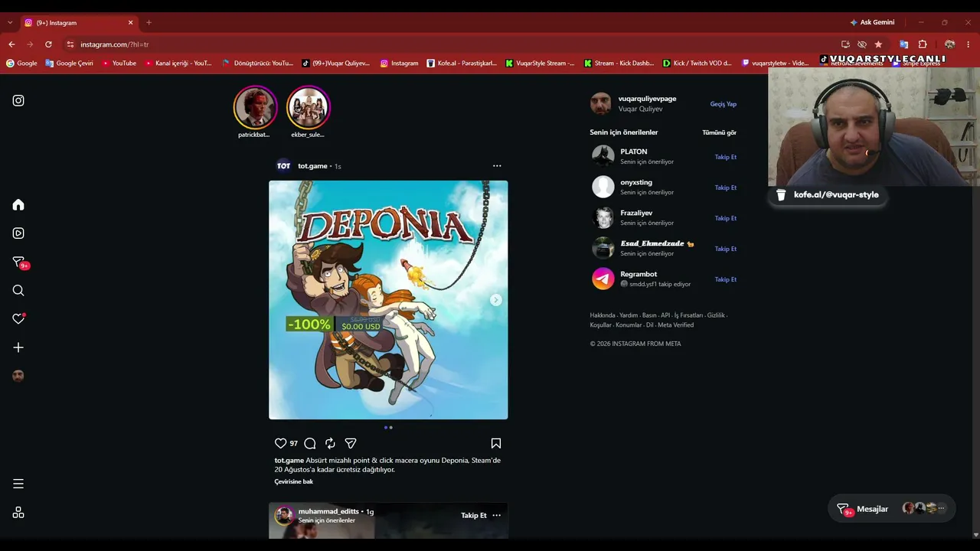Screen dimensions: 980x551
Task: Open tot.game profile from post header
Action: click(x=312, y=166)
